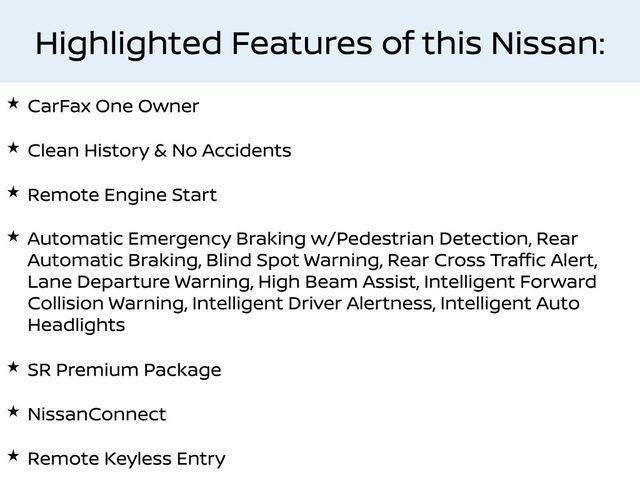Image resolution: width=640 pixels, height=480 pixels.
Task: Select the star bullet next to NissanConnect
Action: (13, 411)
